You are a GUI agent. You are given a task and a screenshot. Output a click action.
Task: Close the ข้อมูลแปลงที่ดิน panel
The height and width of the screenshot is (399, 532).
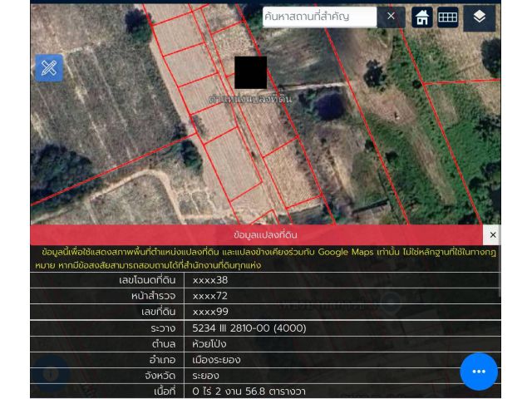(x=493, y=234)
